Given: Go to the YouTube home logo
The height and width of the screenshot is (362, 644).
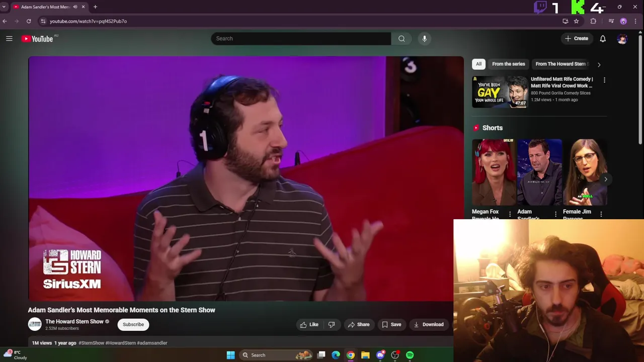Looking at the screenshot, I should point(37,39).
